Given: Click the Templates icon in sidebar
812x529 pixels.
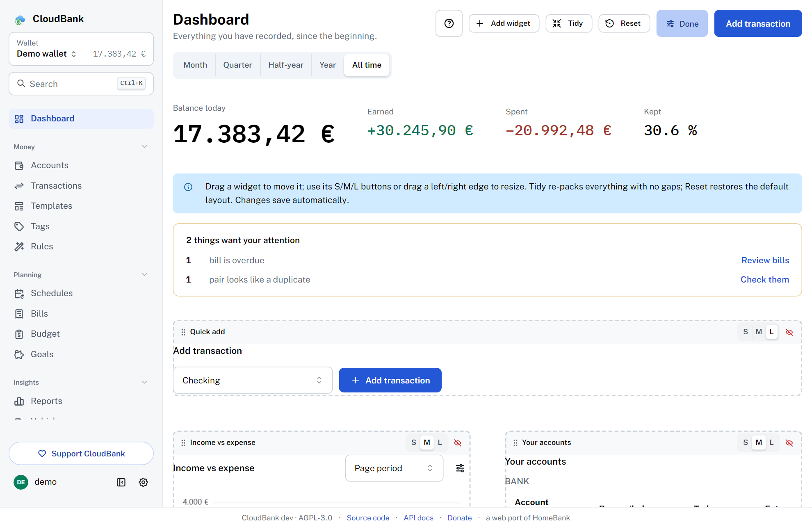Looking at the screenshot, I should [x=19, y=206].
